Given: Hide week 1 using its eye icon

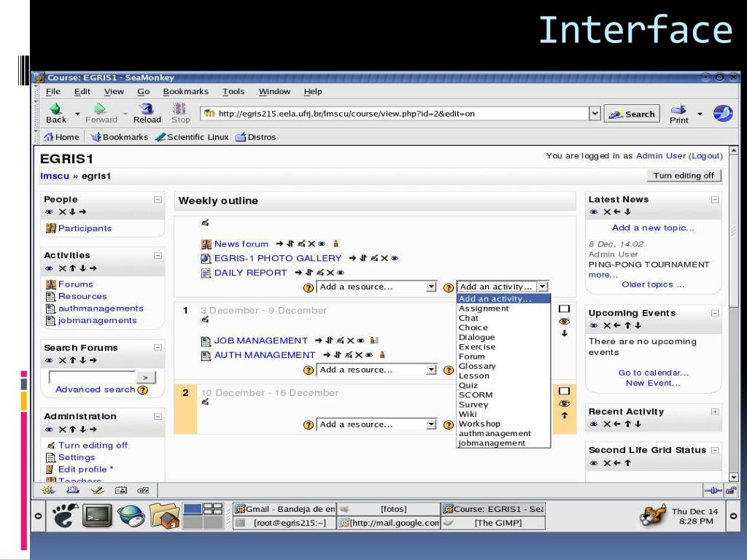Looking at the screenshot, I should (564, 322).
